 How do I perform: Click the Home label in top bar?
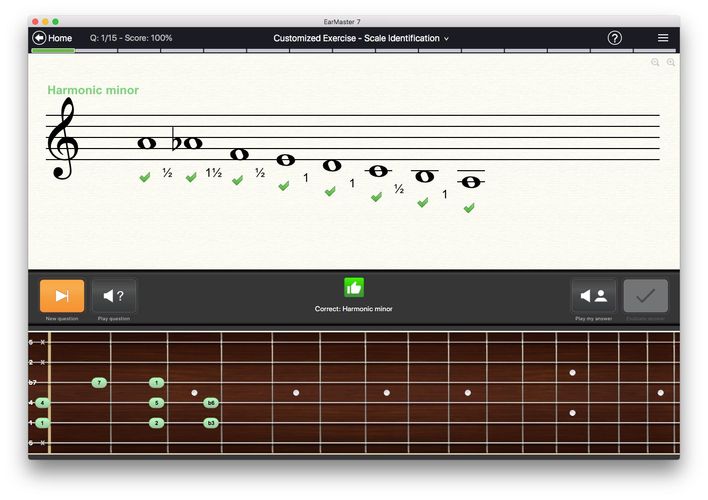(60, 38)
